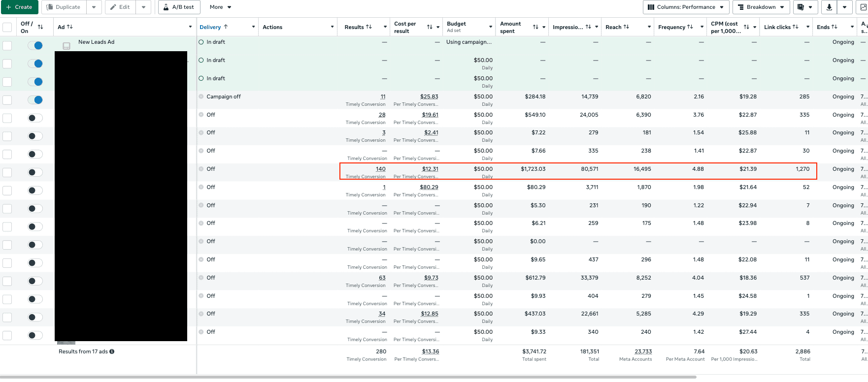This screenshot has width=868, height=382.
Task: Click the 140 results link
Action: click(x=381, y=169)
